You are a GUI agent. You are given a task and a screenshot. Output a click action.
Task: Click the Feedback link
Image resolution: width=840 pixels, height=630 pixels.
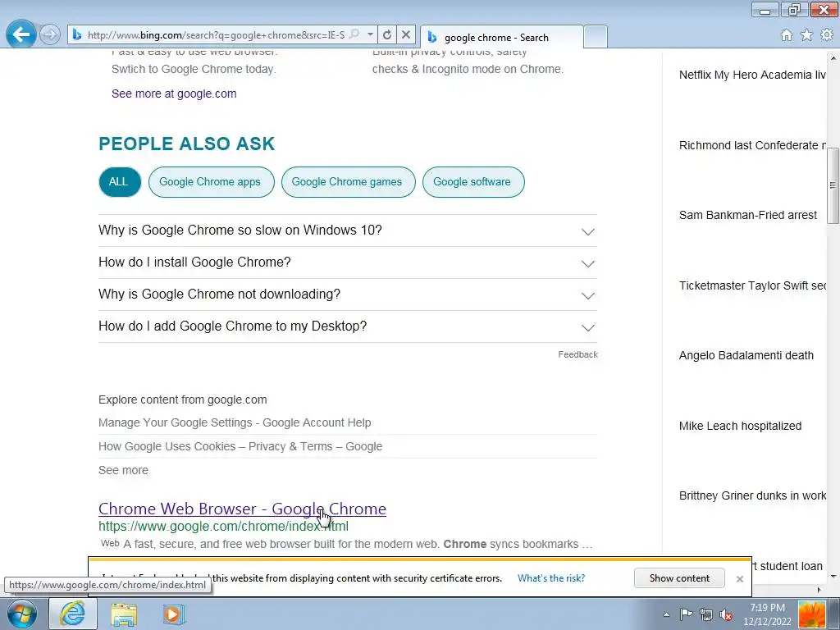point(577,354)
